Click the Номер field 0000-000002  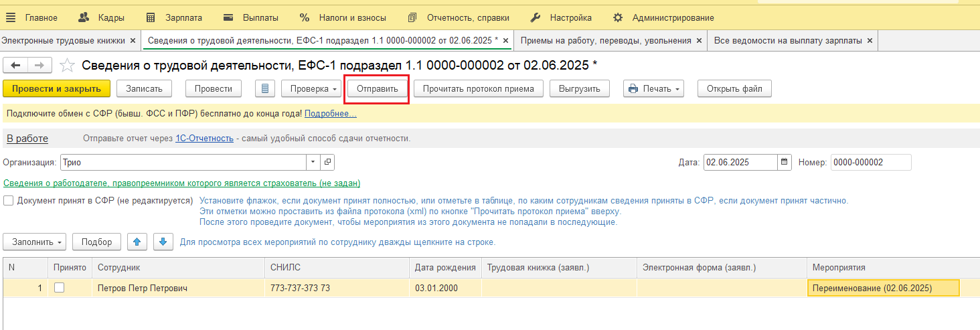871,162
